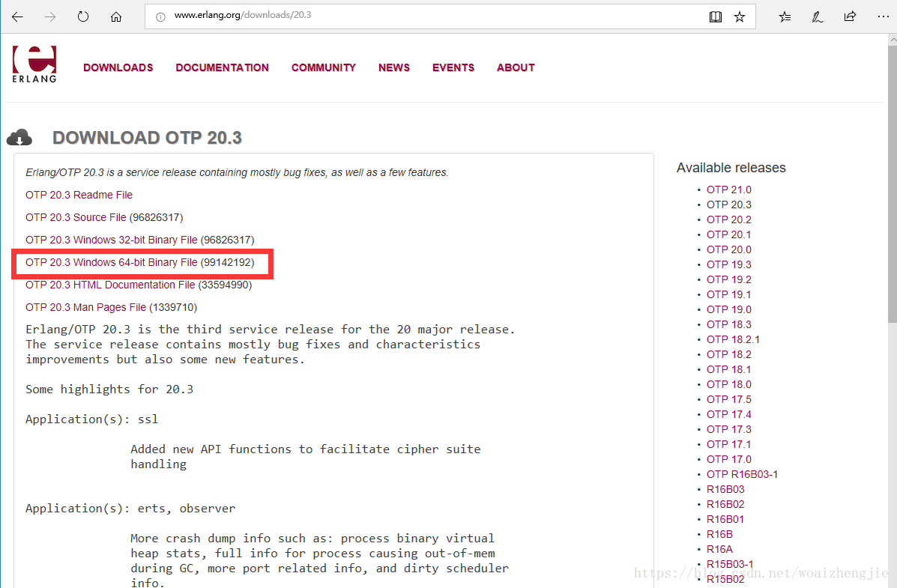The image size is (897, 588).
Task: Select R16B release
Action: (719, 534)
